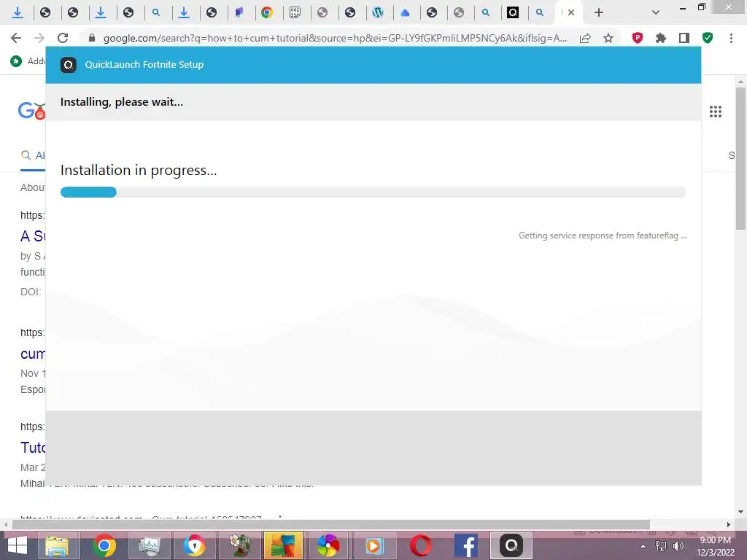This screenshot has height=560, width=747.
Task: Open search result titled cum
Action: [33, 354]
